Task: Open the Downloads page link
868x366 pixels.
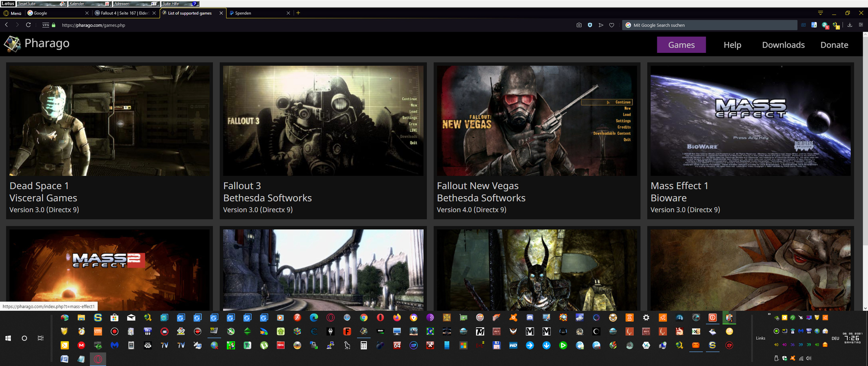Action: click(x=783, y=45)
